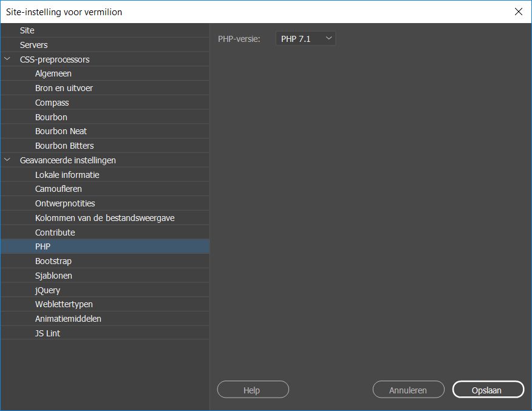The height and width of the screenshot is (411, 532).
Task: Open the Servers category
Action: [105, 45]
